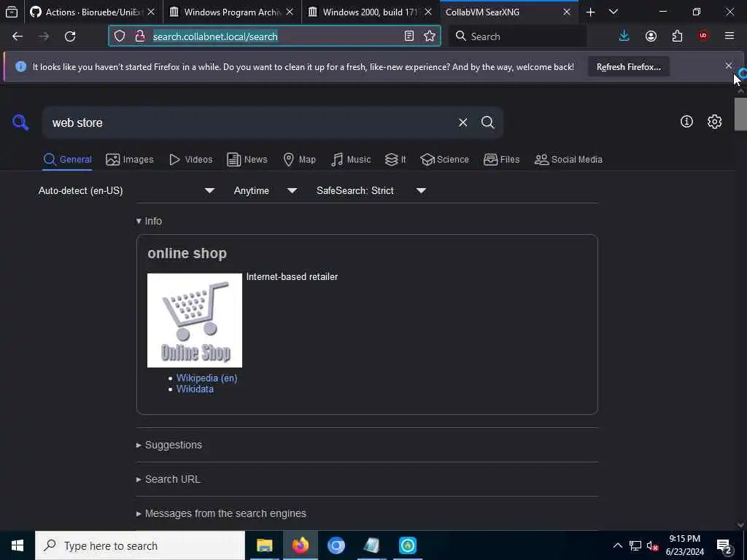Expand the Suggestions section
This screenshot has width=747, height=560.
[x=169, y=445]
